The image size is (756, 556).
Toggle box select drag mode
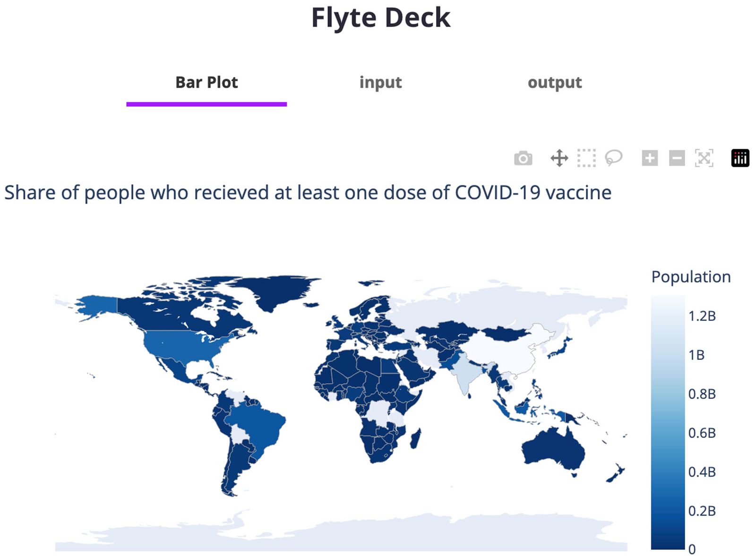(x=587, y=158)
